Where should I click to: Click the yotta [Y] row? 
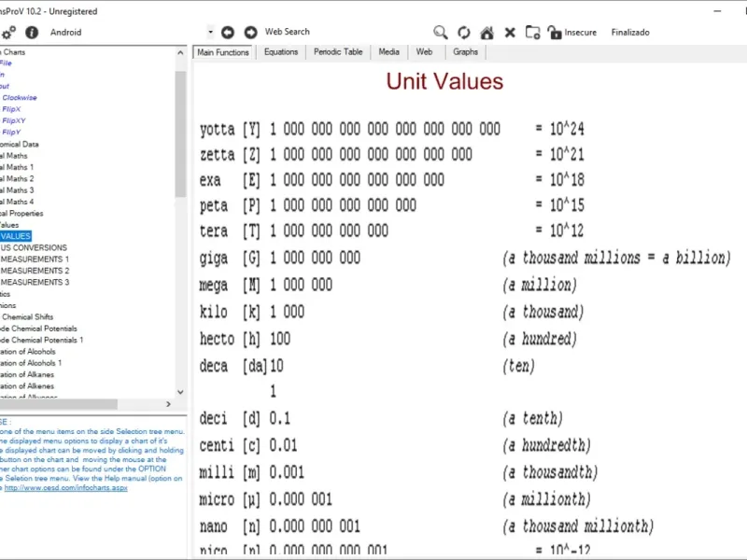391,129
